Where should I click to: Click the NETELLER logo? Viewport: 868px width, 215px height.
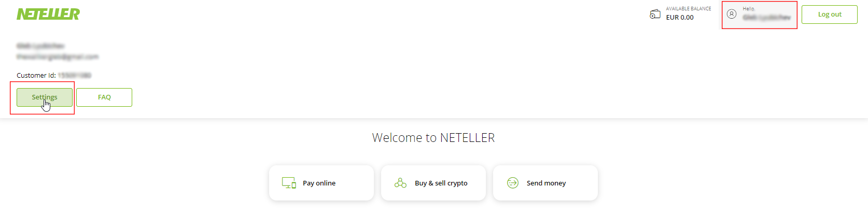[x=48, y=14]
